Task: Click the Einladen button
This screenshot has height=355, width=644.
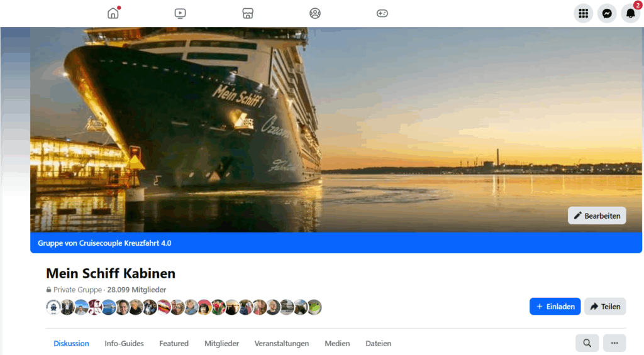Action: [x=555, y=307]
